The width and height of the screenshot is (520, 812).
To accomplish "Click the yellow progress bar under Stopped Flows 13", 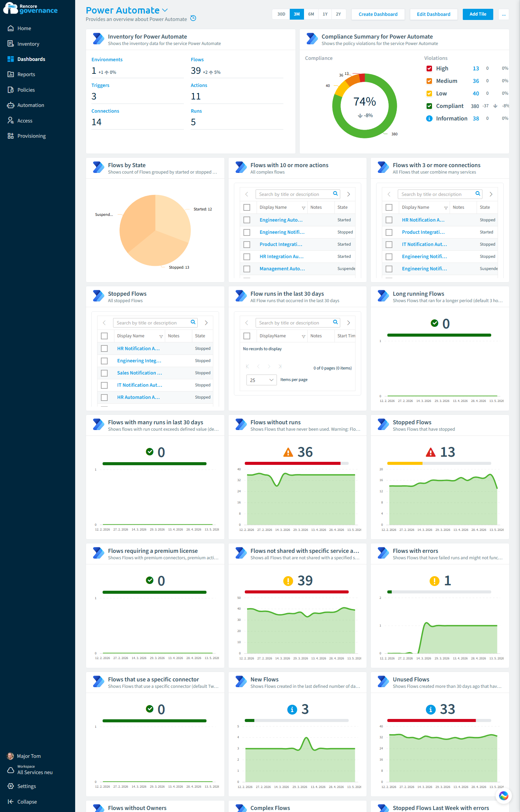I will 405,464.
